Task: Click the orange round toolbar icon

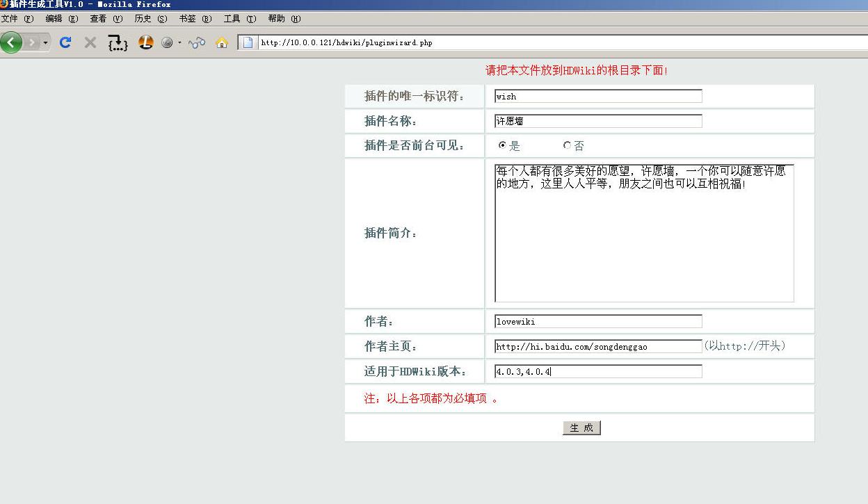Action: 145,42
